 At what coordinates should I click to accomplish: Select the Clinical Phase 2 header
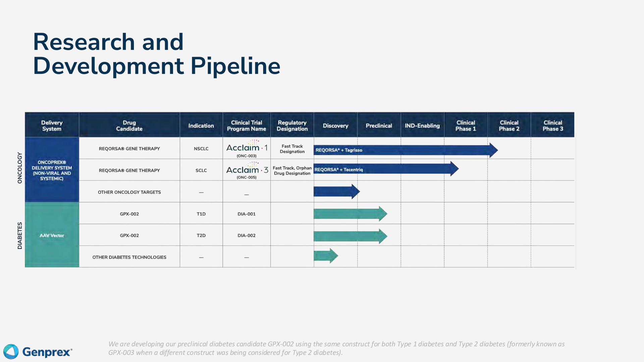click(509, 125)
